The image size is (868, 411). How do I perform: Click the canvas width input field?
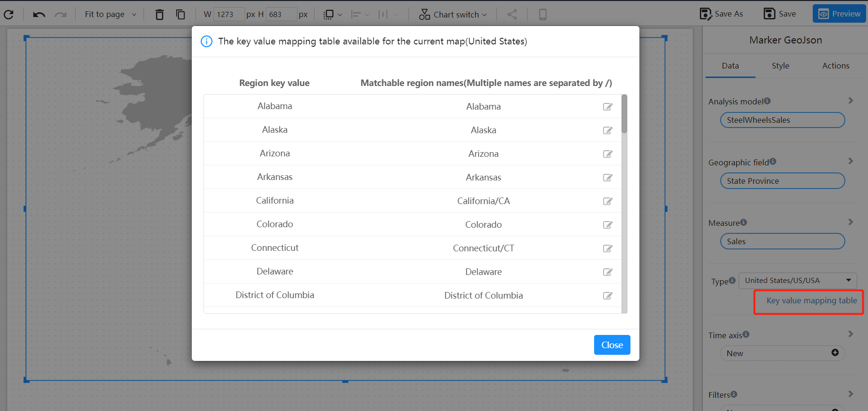point(229,15)
